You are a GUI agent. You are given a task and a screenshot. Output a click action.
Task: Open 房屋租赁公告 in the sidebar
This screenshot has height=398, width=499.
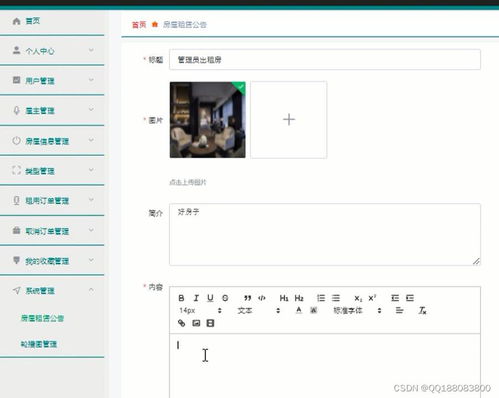pos(42,318)
